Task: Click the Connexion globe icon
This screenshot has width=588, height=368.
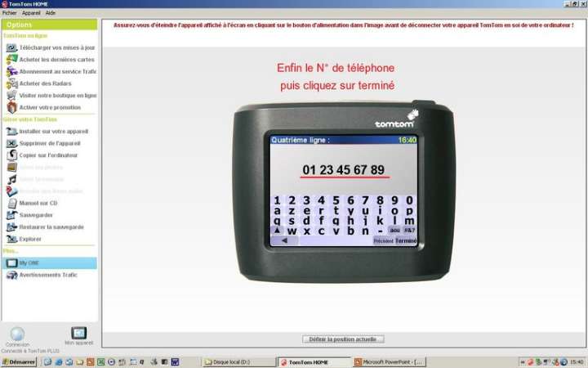Action: [17, 334]
